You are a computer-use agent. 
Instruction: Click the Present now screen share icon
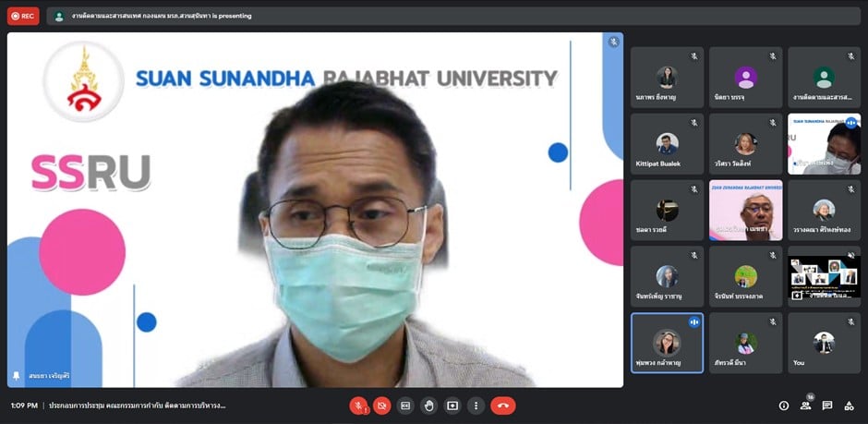click(x=452, y=406)
